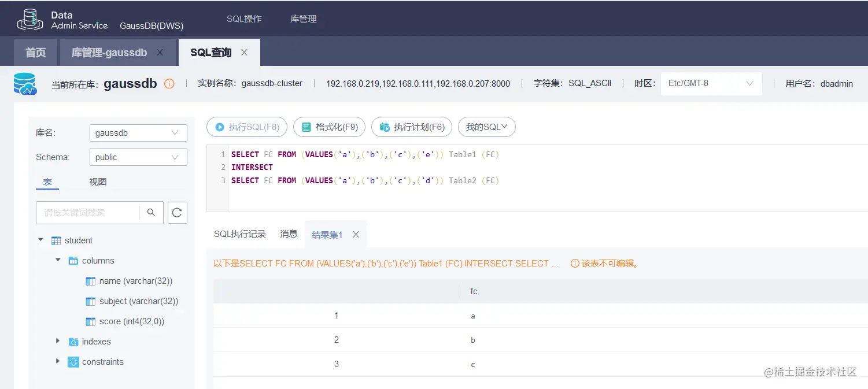Click the name column icon

(x=90, y=281)
